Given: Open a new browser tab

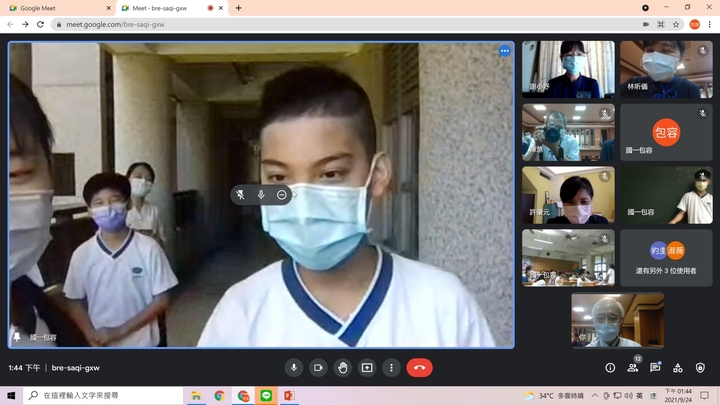Looking at the screenshot, I should (x=238, y=8).
